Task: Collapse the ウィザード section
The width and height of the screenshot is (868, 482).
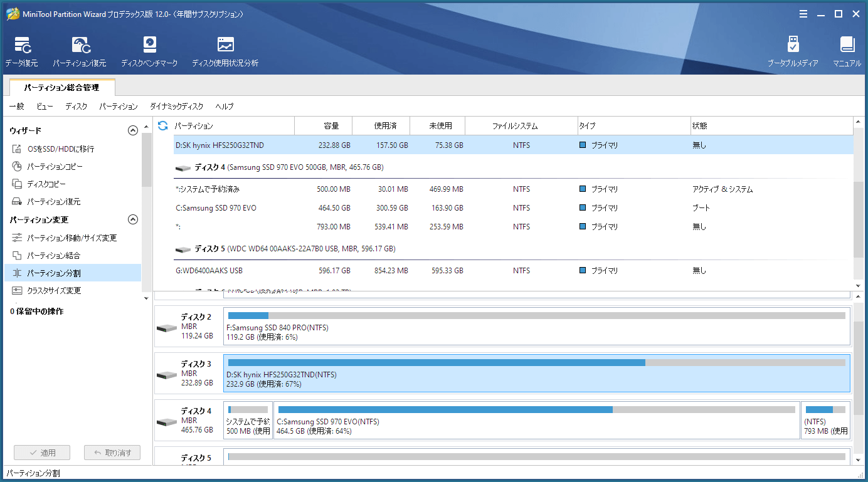Action: [132, 130]
